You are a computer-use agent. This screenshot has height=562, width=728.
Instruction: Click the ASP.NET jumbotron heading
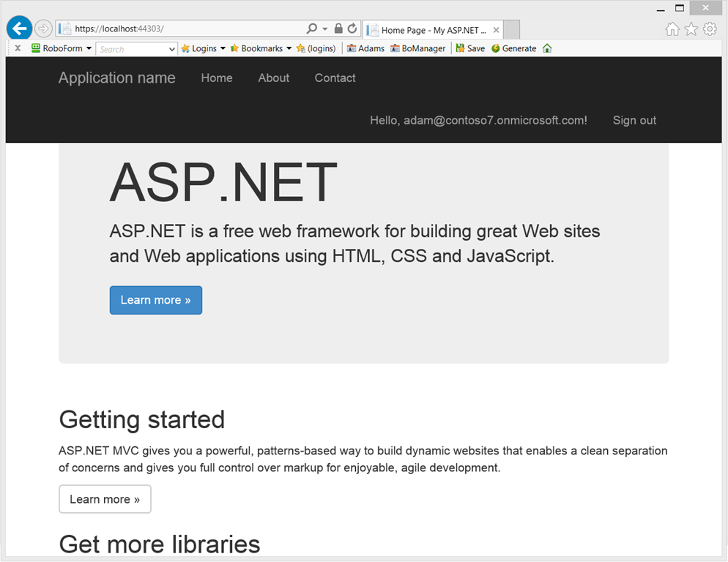coord(223,182)
